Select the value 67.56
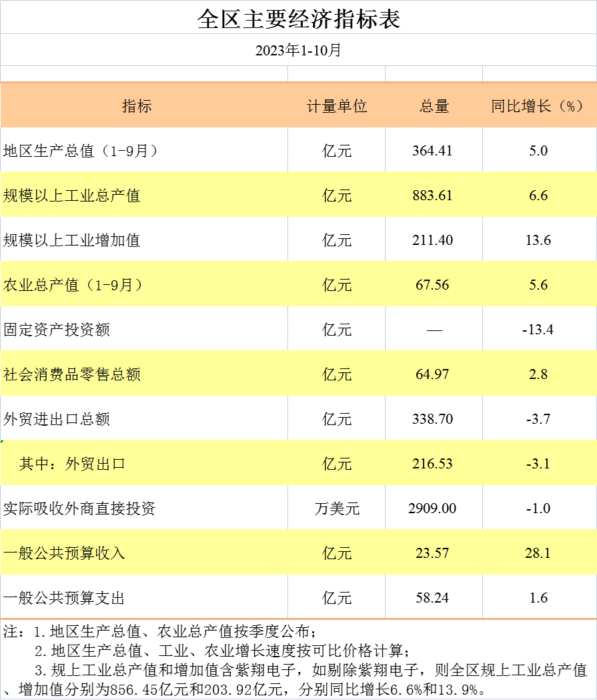Viewport: 597px width, 700px height. [432, 285]
